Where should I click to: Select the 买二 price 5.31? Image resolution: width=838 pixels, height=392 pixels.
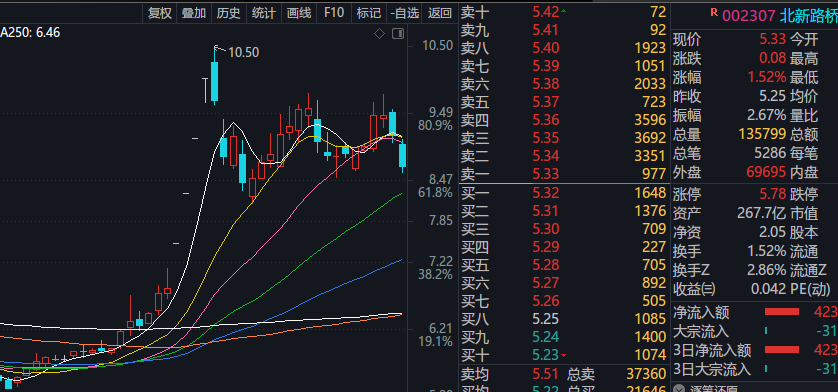[x=546, y=211]
